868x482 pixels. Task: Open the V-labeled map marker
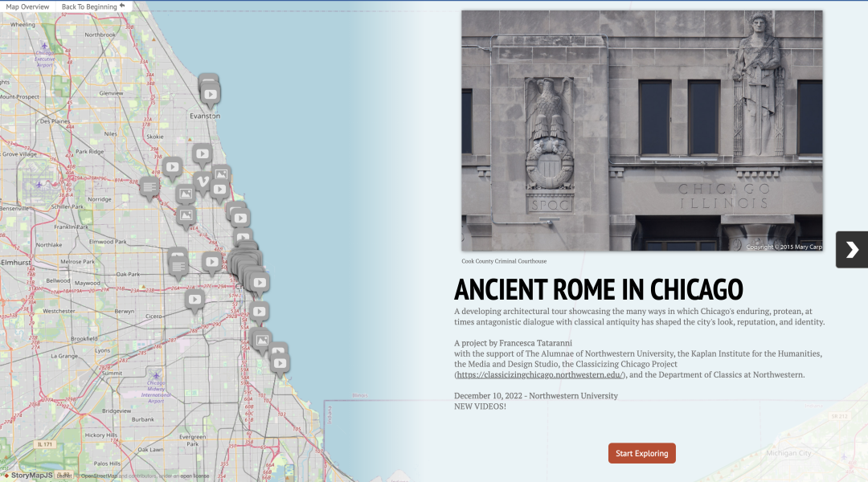click(x=203, y=180)
